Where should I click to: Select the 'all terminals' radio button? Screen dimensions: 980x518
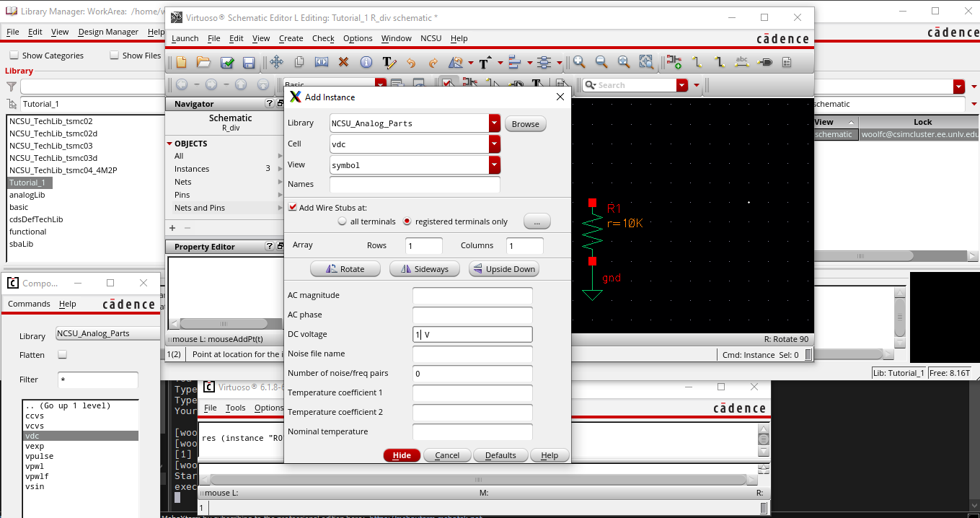(343, 221)
